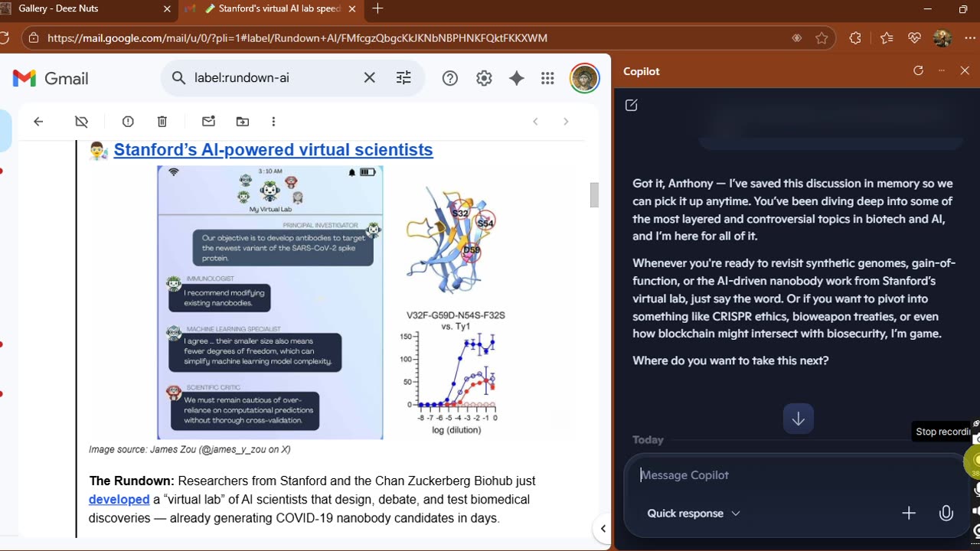Click the browser address bar URL
The image size is (980, 551).
point(297,37)
